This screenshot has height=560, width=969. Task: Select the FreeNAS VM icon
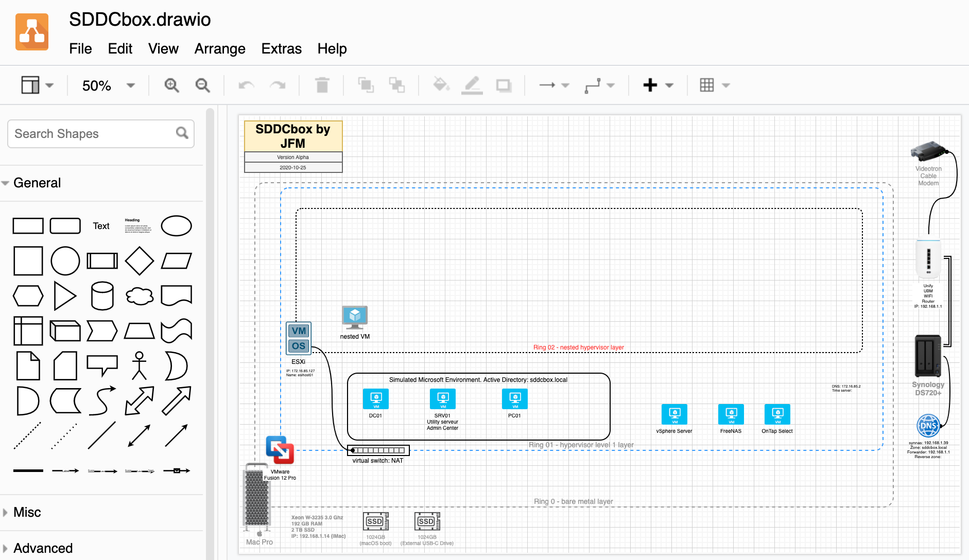point(731,414)
